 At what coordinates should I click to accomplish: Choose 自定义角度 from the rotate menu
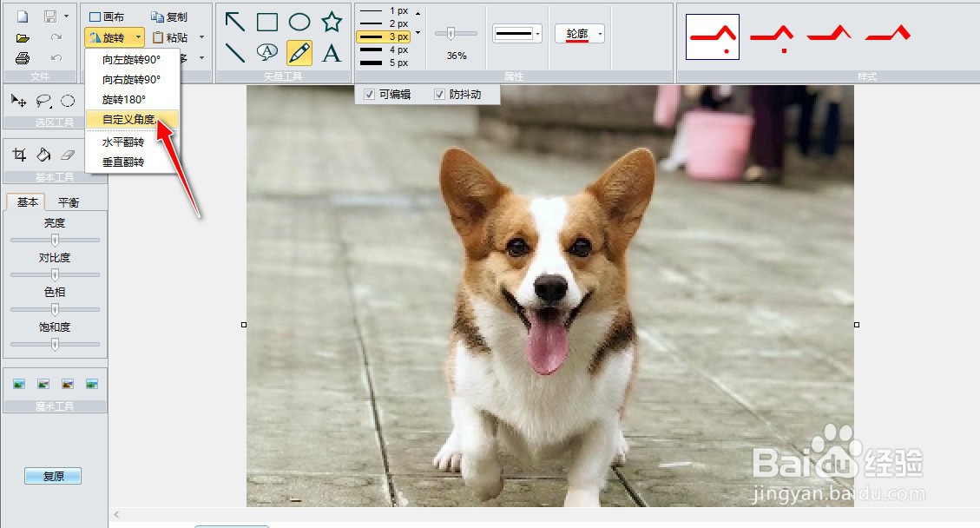click(132, 120)
